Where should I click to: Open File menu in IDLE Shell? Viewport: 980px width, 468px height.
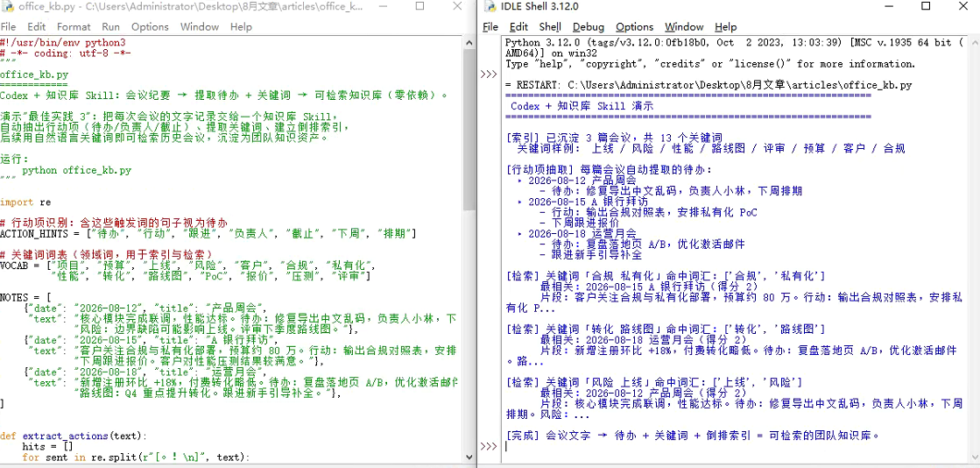[x=490, y=27]
